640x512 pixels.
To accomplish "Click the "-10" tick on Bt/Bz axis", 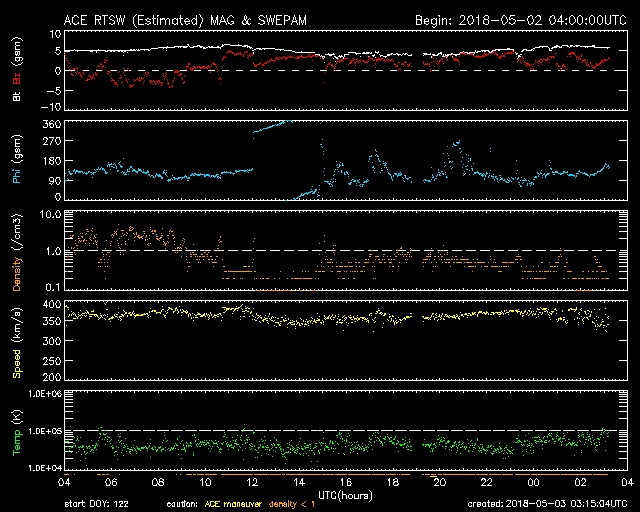I will (x=52, y=107).
